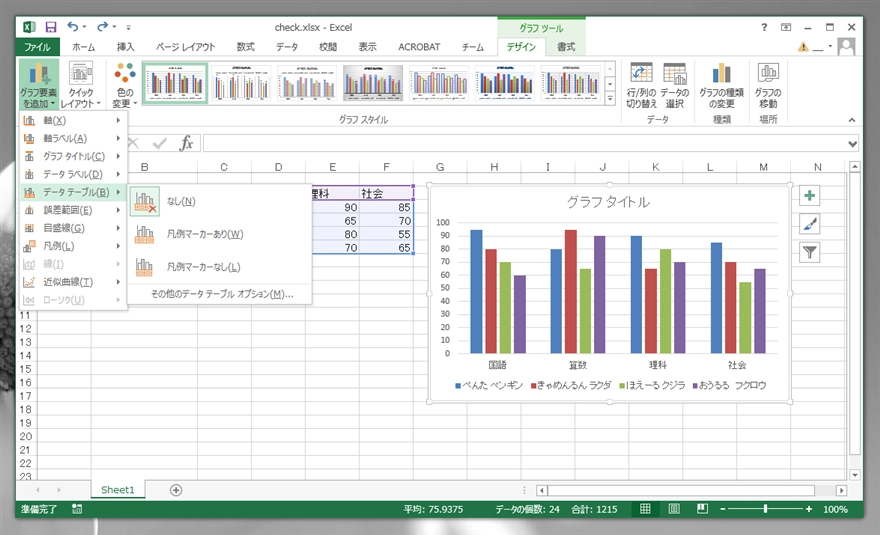Click グラフの移動 icon
Screen dimensions: 880x535
point(768,85)
